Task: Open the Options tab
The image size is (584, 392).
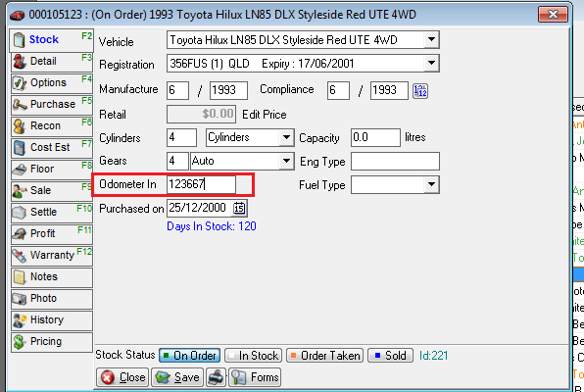Action: click(x=51, y=83)
